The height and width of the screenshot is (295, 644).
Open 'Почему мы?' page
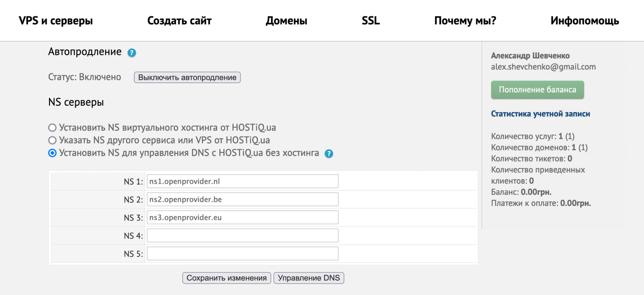click(x=464, y=21)
